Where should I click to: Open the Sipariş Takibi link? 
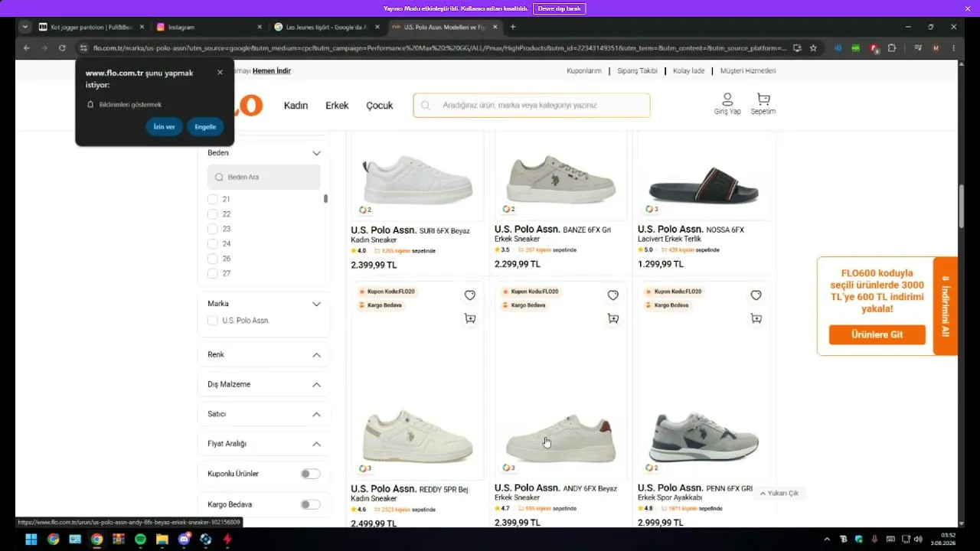pos(638,71)
